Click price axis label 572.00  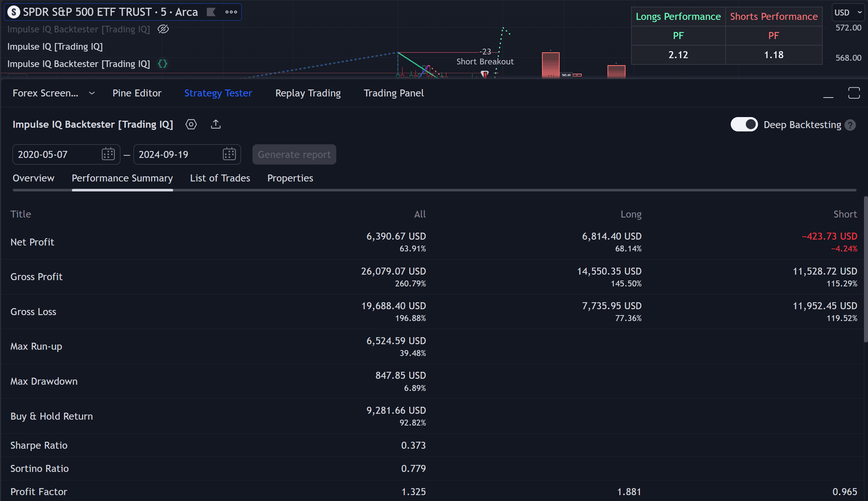pos(848,28)
